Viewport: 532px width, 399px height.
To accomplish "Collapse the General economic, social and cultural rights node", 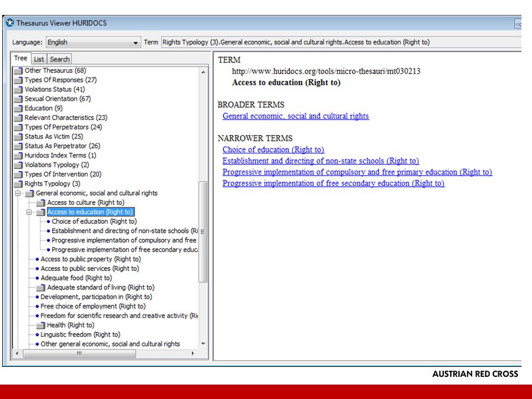I will [18, 193].
